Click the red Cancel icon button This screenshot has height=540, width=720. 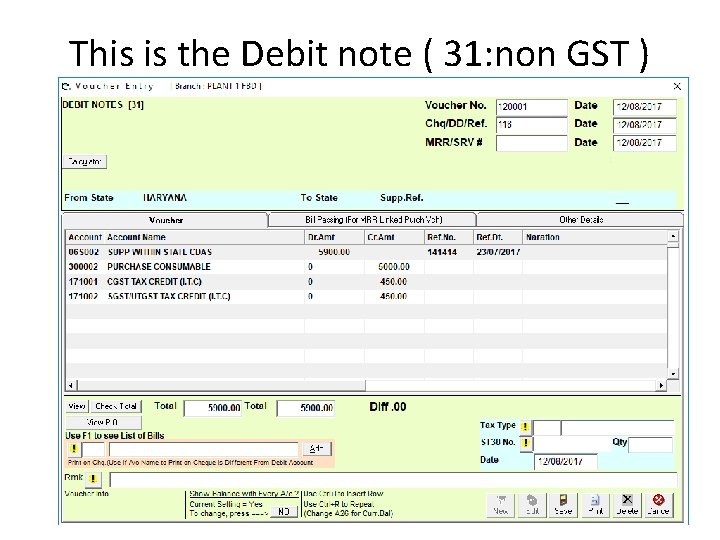(658, 505)
